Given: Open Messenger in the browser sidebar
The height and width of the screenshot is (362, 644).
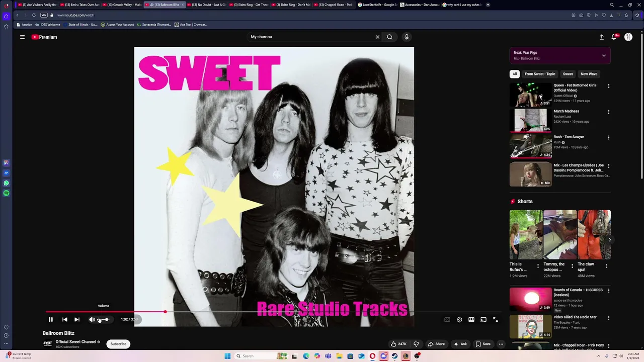Looking at the screenshot, I should coord(6,173).
